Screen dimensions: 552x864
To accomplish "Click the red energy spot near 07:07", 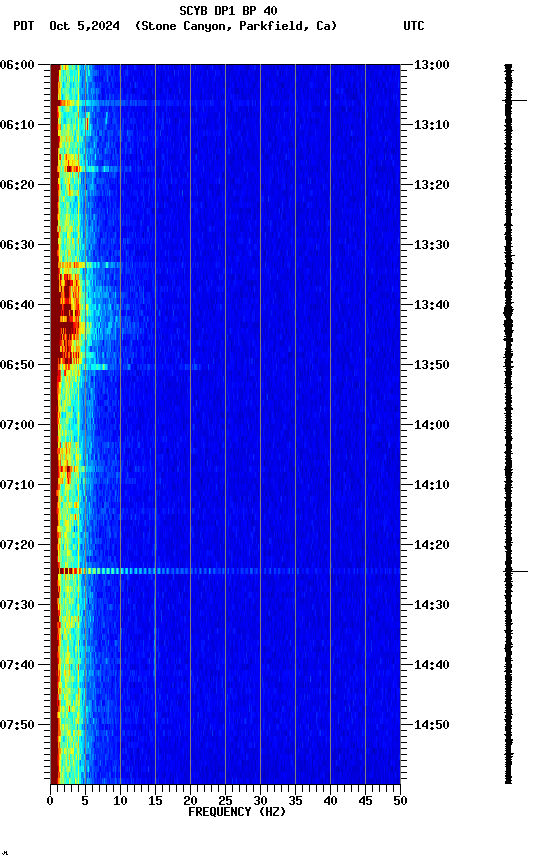I will [x=66, y=469].
